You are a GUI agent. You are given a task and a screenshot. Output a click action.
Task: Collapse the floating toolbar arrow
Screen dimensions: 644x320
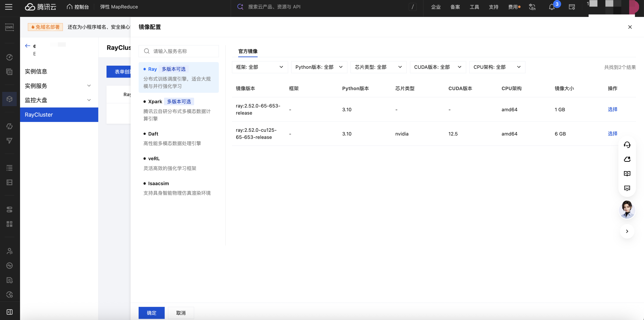pos(627,231)
